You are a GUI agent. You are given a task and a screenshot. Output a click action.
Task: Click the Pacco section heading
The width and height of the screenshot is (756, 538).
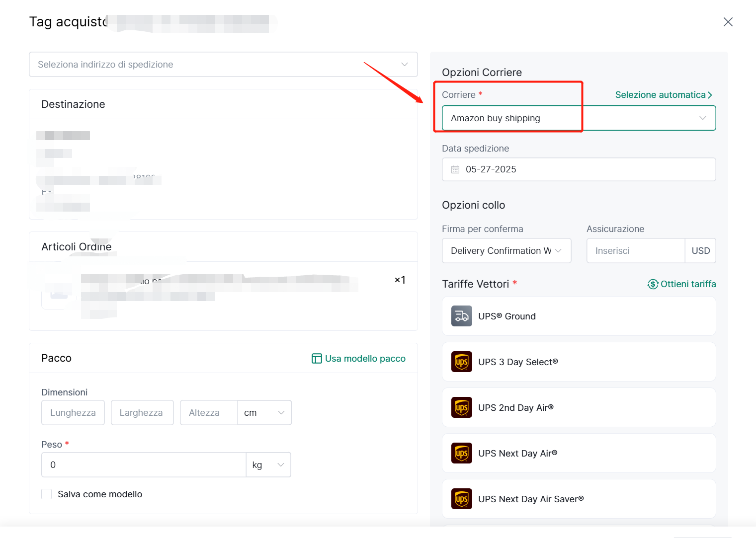(57, 358)
